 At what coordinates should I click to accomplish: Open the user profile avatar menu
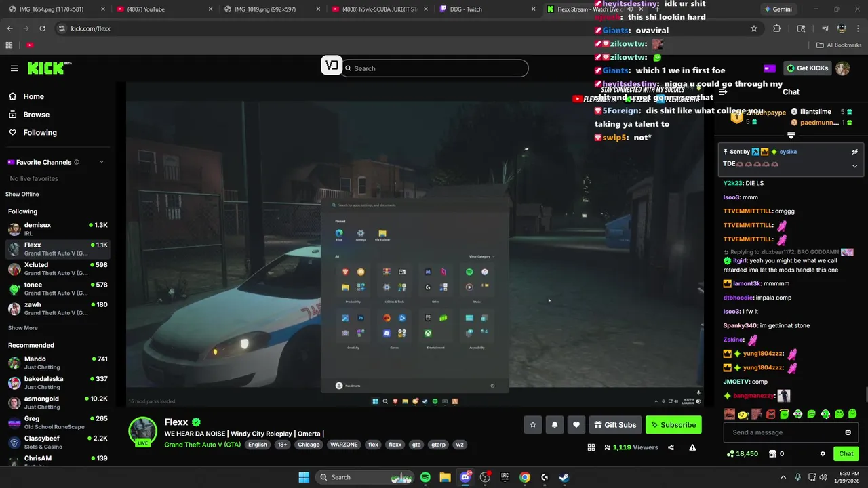tap(843, 68)
